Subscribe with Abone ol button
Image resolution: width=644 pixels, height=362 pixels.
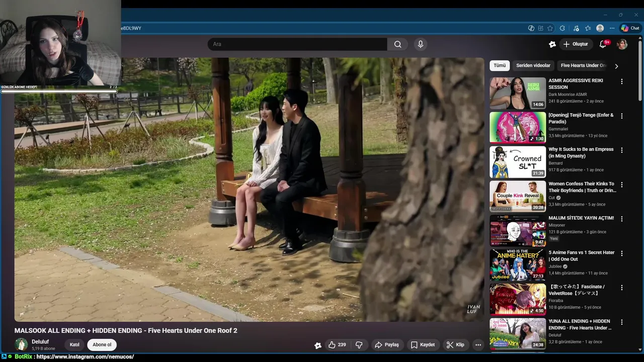point(102,345)
